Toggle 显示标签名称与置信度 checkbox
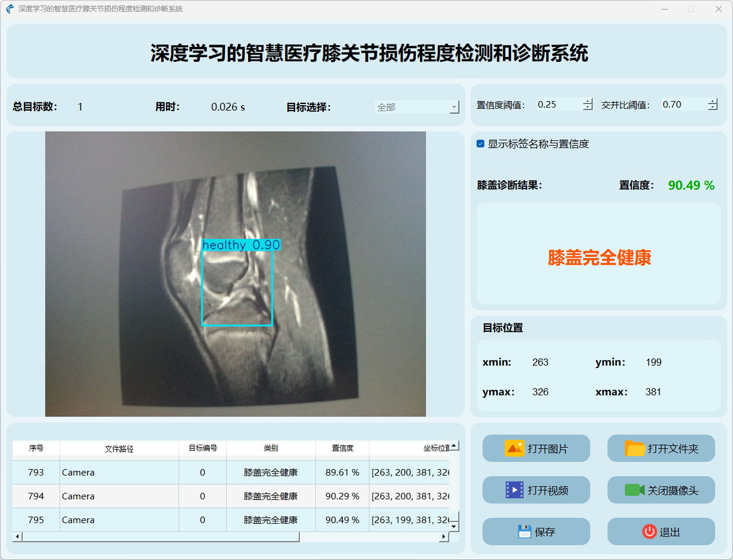The width and height of the screenshot is (733, 560). point(481,144)
